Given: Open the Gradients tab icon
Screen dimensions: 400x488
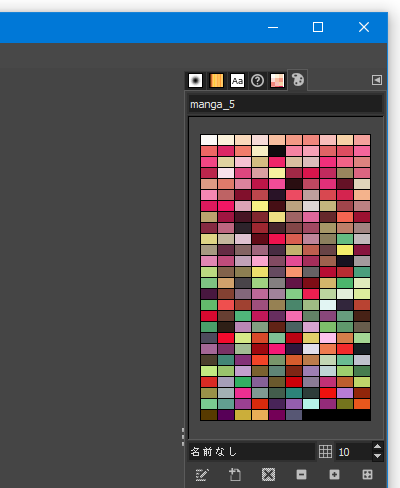Looking at the screenshot, I should click(216, 80).
